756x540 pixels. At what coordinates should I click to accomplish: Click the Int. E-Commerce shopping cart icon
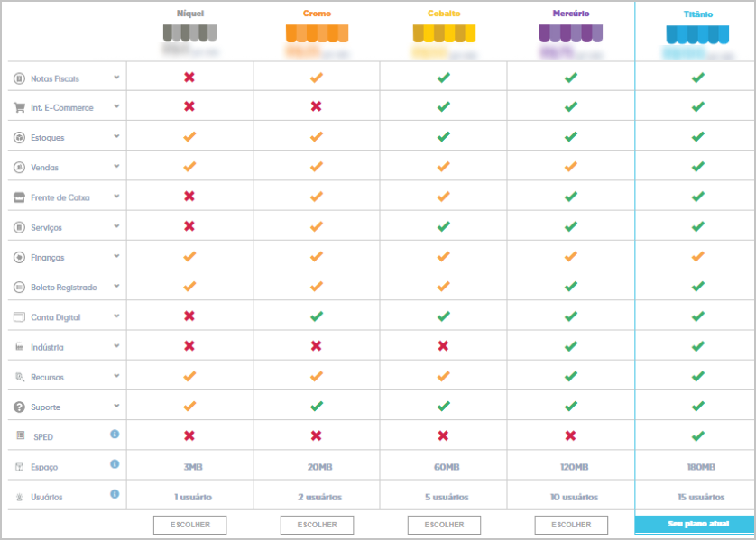click(19, 107)
